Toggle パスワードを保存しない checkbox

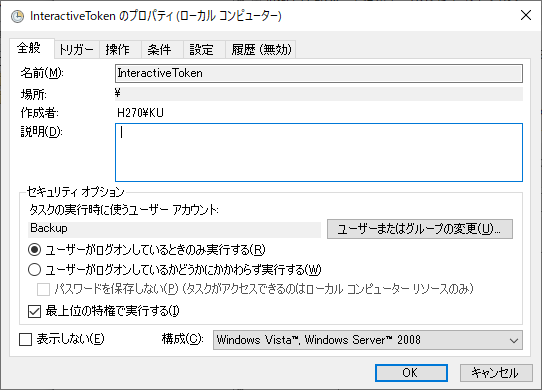(x=43, y=289)
